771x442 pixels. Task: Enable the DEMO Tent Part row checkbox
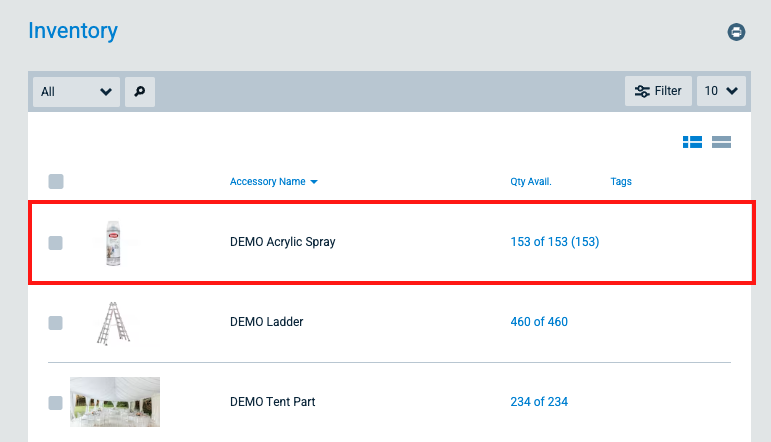tap(56, 402)
